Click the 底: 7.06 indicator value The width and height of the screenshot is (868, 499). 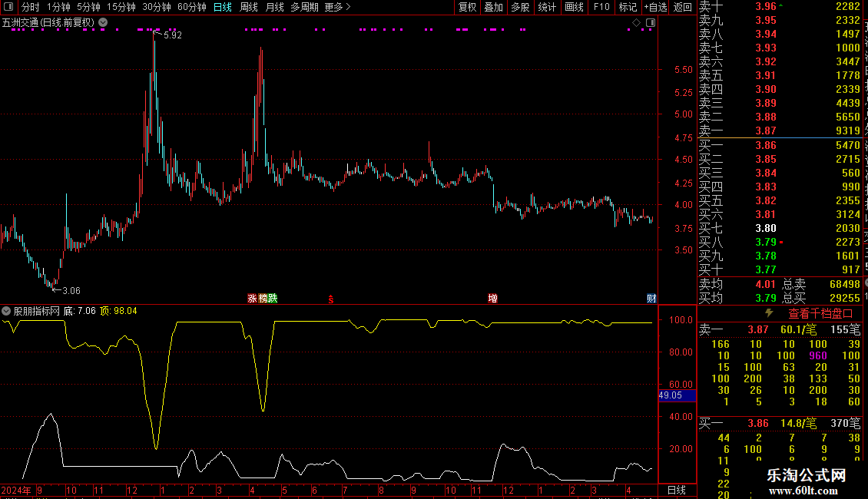coord(80,311)
